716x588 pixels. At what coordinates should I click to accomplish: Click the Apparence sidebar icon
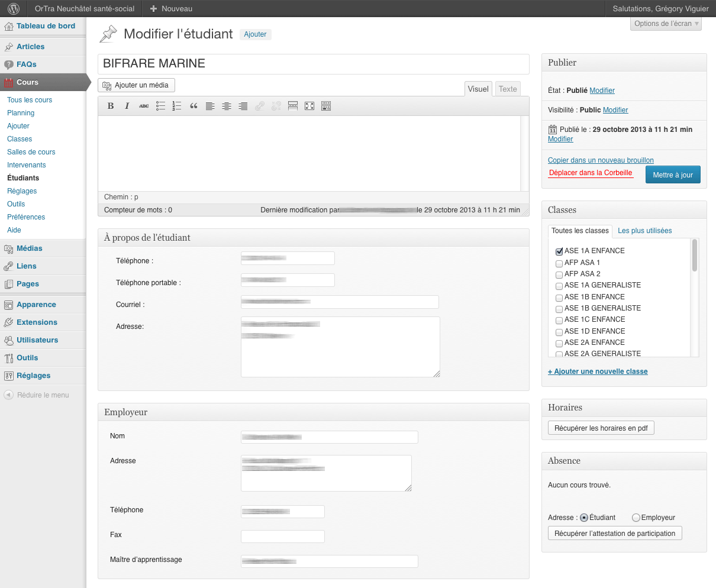tap(9, 305)
